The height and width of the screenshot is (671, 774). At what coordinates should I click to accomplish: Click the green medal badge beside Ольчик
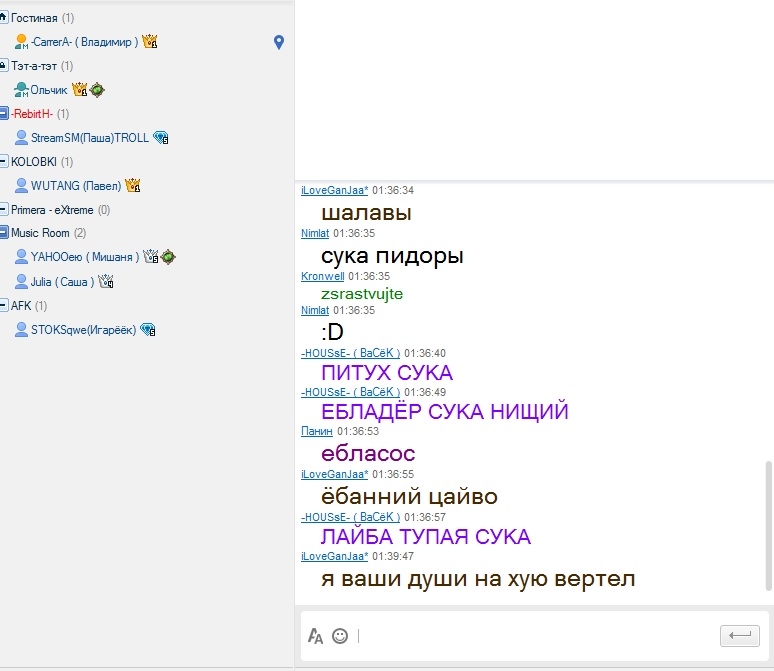(x=97, y=90)
